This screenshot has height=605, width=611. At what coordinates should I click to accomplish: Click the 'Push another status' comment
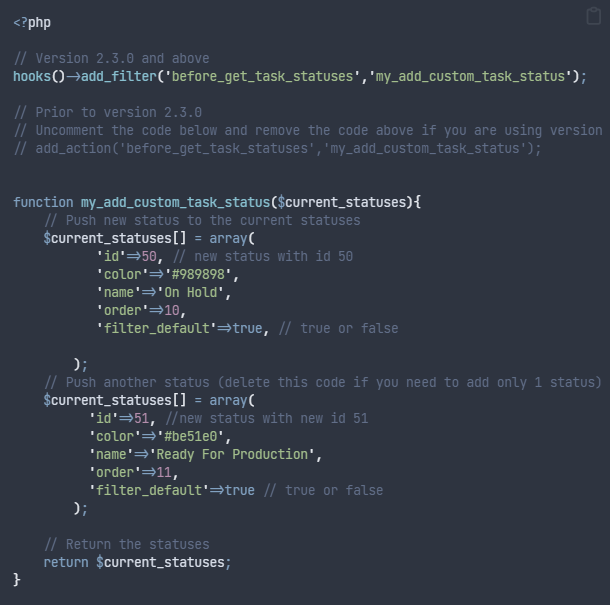click(x=323, y=382)
